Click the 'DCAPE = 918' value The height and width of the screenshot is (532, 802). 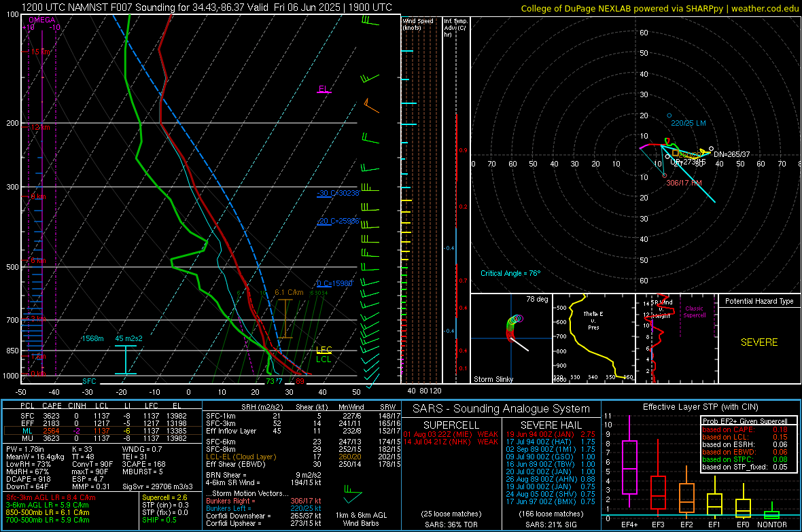point(28,479)
